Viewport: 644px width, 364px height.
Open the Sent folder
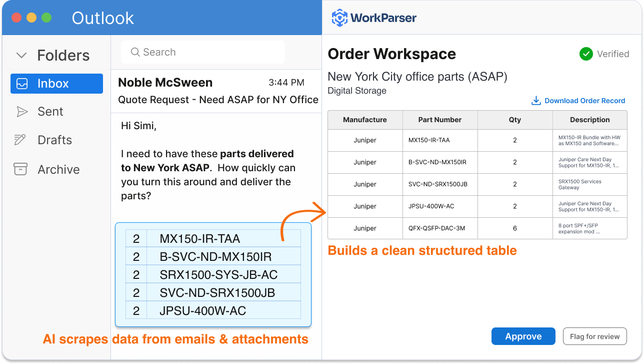point(50,112)
